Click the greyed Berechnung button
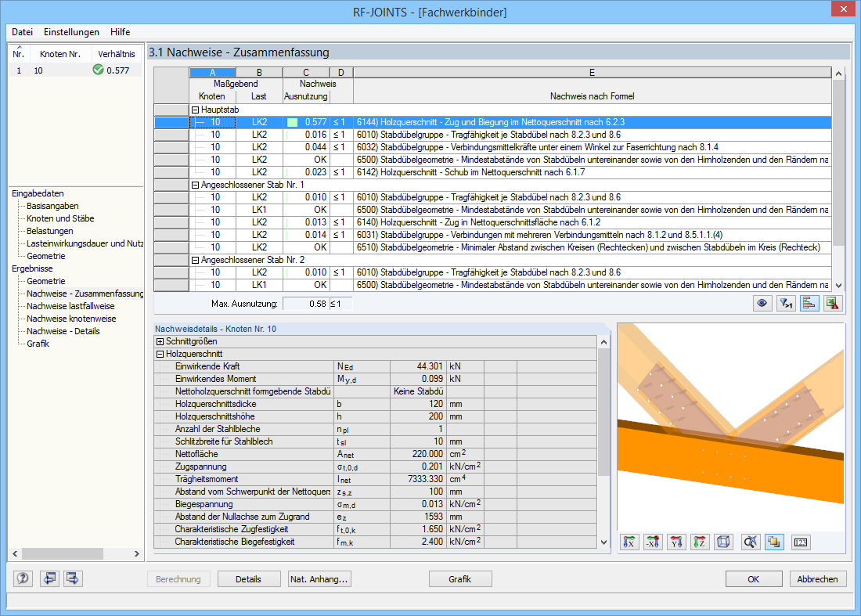The image size is (861, 616). click(178, 579)
